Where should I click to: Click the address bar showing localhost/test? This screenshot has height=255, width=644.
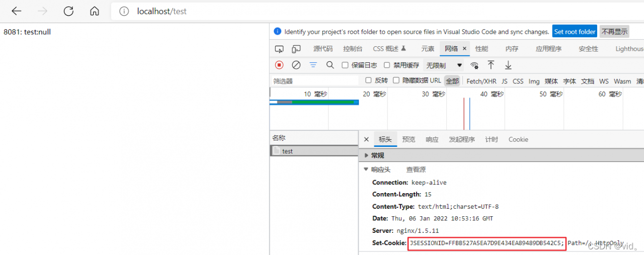coord(377,11)
